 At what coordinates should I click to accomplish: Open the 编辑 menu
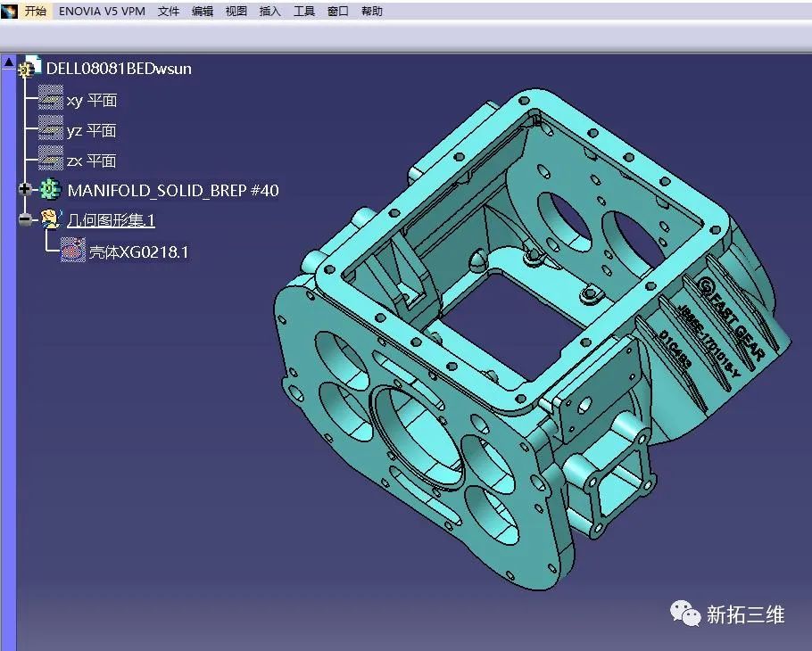[203, 11]
